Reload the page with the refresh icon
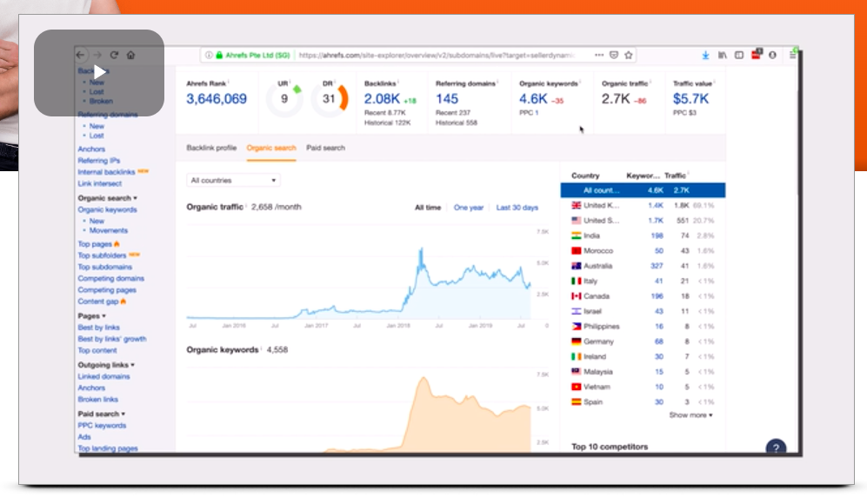 click(x=114, y=55)
